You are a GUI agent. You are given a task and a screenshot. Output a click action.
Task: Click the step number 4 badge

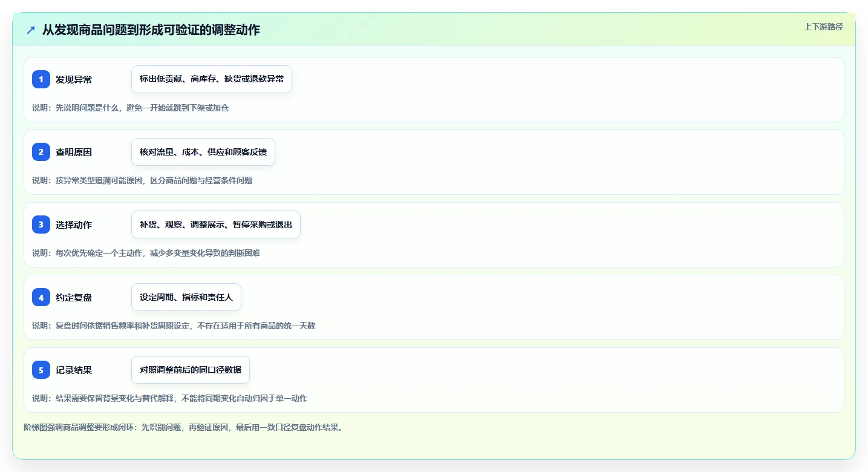tap(41, 297)
